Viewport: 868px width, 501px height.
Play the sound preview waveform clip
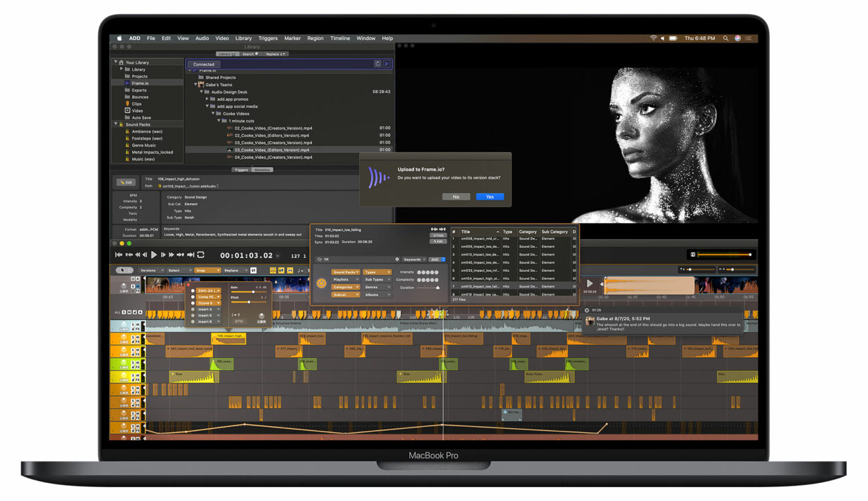click(x=590, y=283)
